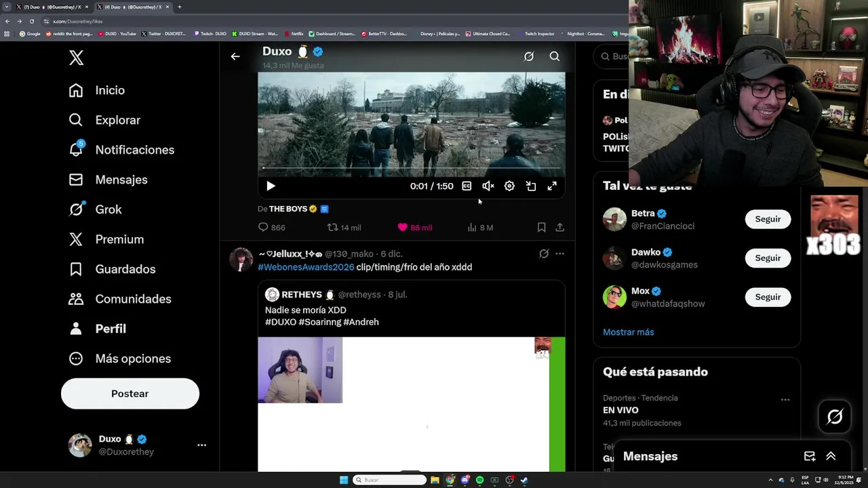The width and height of the screenshot is (868, 488).
Task: Open floating Grok button
Action: tap(835, 417)
